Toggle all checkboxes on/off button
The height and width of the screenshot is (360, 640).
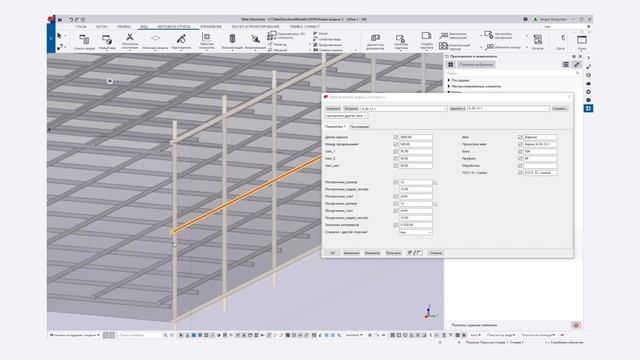[x=414, y=253]
